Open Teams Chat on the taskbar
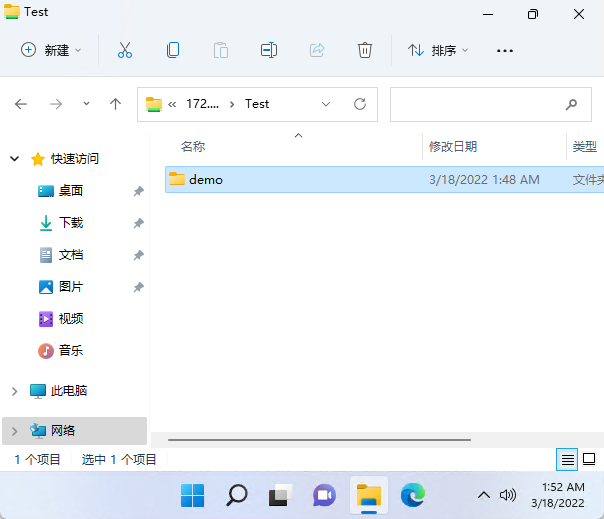Viewport: 604px width, 519px height. (x=324, y=495)
